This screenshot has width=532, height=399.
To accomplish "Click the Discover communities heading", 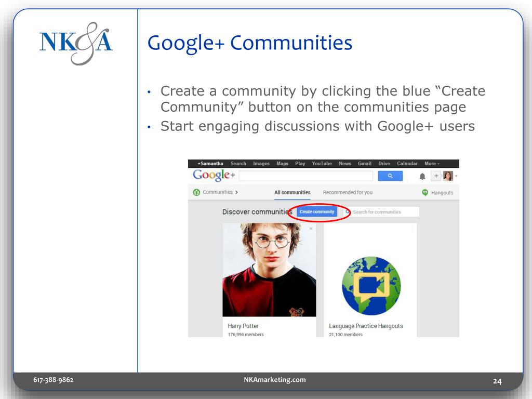I will (x=257, y=212).
